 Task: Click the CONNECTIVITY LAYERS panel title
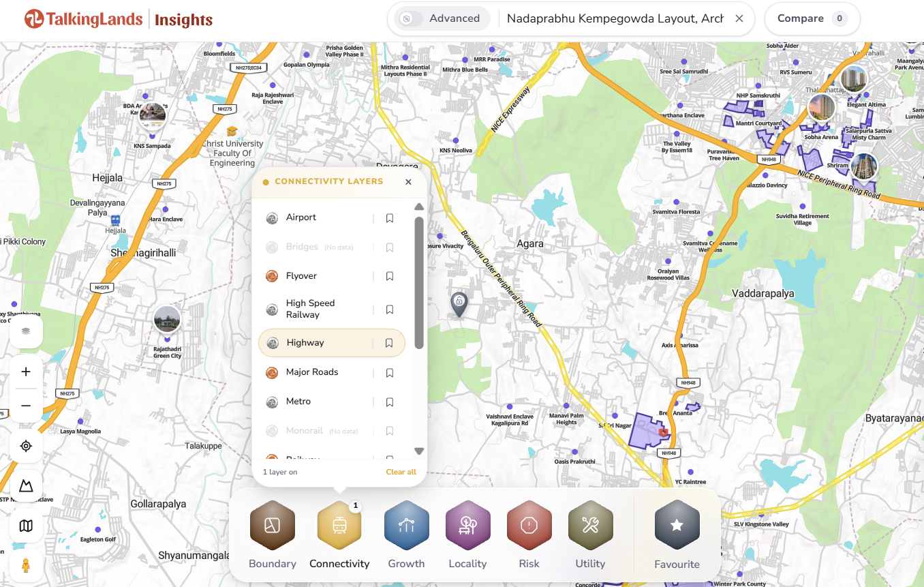(x=329, y=182)
